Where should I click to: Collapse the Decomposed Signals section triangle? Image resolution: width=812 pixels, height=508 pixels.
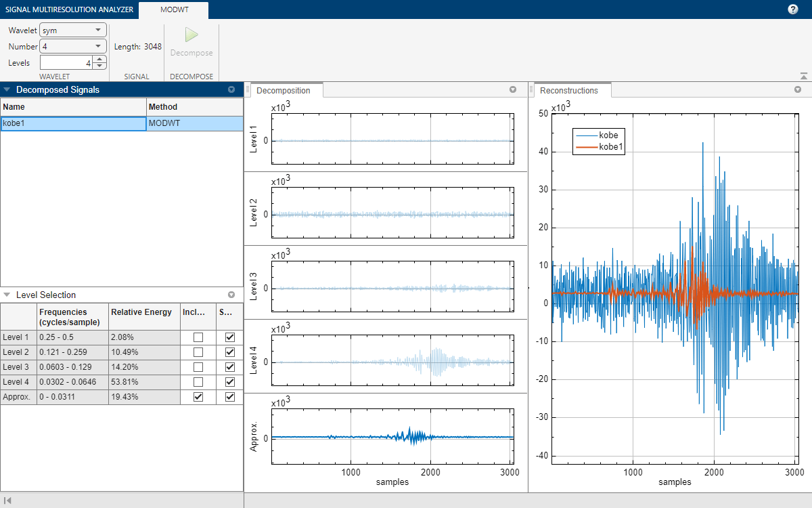click(7, 89)
